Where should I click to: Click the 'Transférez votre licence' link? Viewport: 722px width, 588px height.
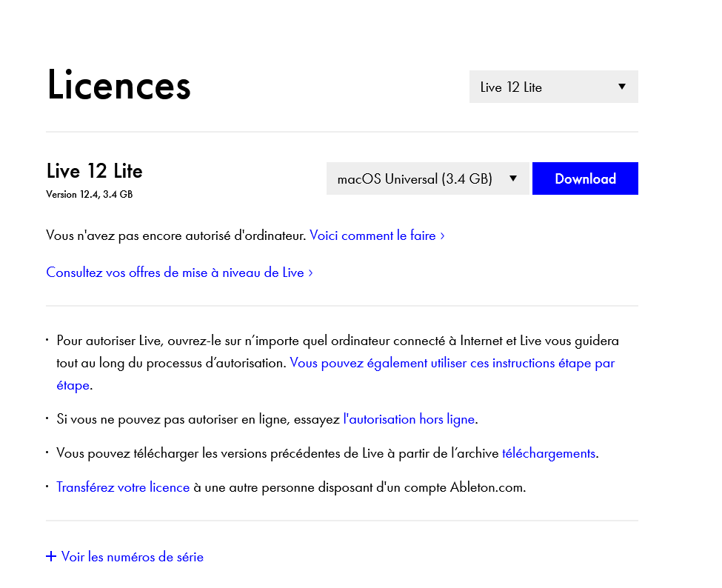coord(123,487)
